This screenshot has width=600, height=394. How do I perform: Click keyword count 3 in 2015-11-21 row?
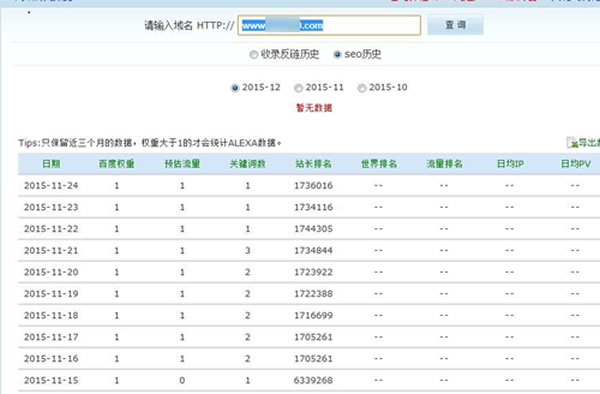pos(248,251)
